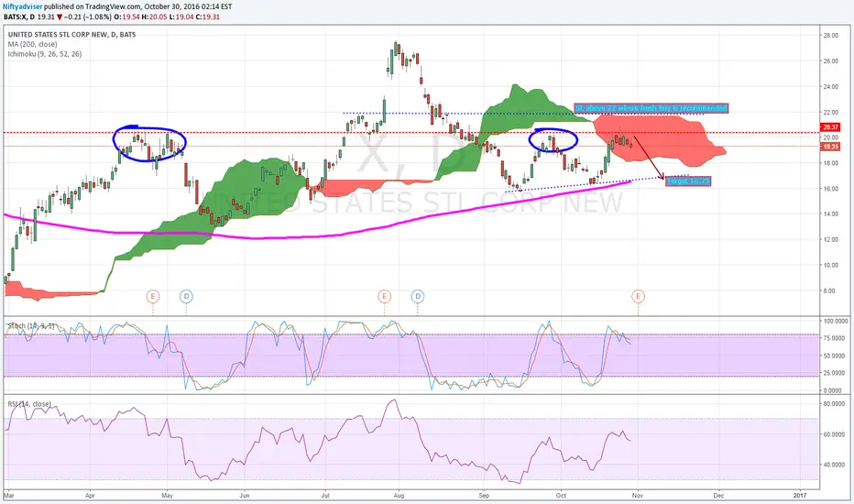
Task: Click the late-April earnings E marker
Action: pos(153,296)
